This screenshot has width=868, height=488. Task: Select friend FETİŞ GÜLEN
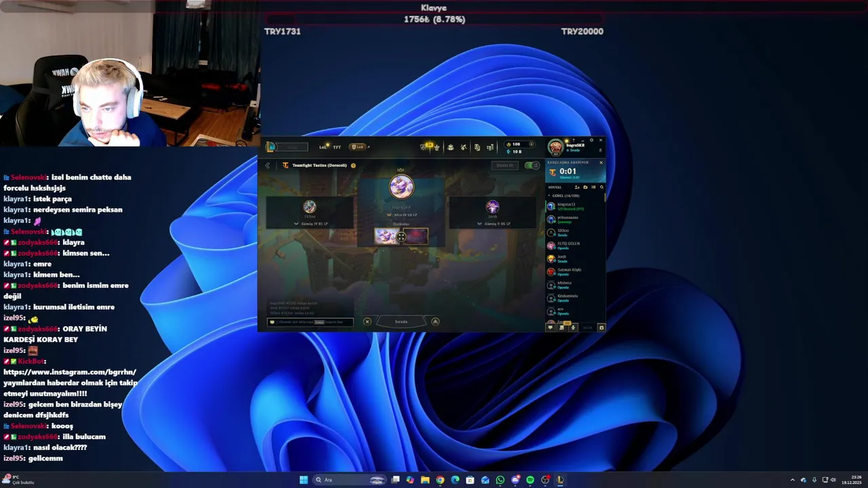(x=574, y=245)
